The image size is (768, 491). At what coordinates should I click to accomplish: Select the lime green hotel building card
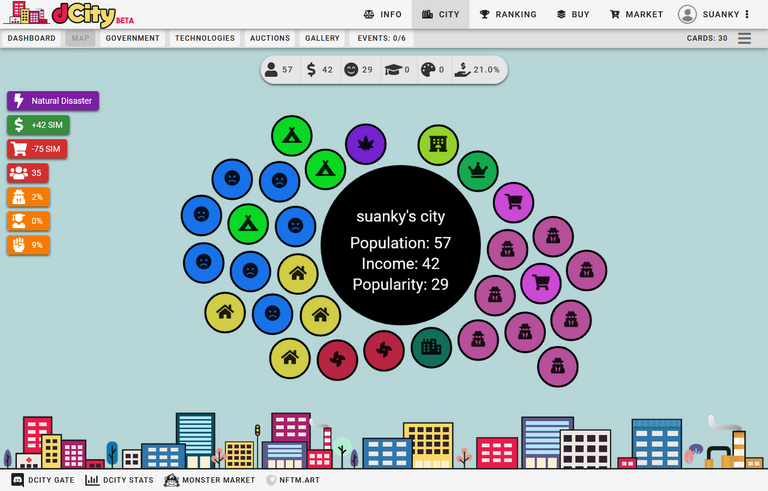coord(438,145)
